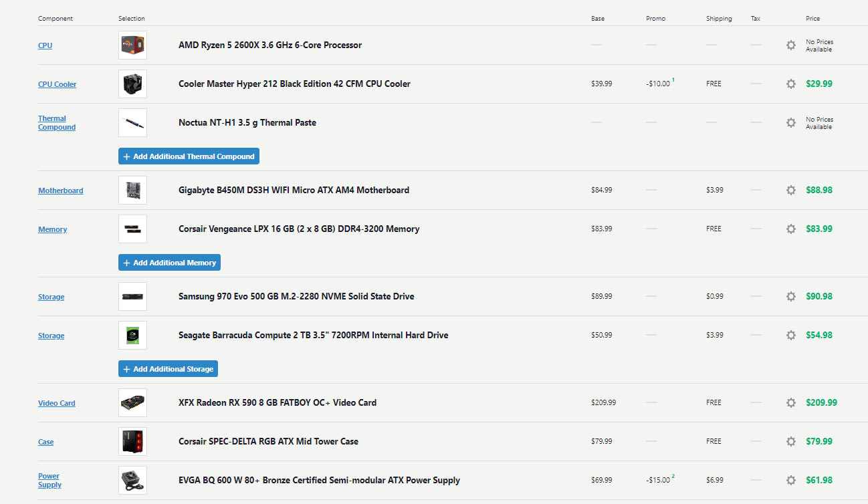Click the EVGA BQ 600 W power supply thumbnail
The image size is (868, 504).
point(132,481)
